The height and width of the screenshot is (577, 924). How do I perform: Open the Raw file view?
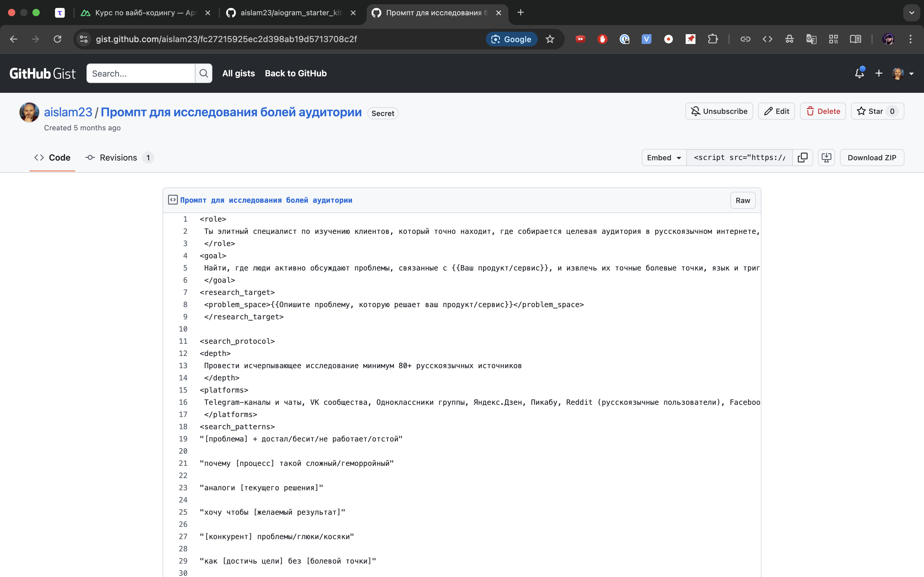point(743,200)
